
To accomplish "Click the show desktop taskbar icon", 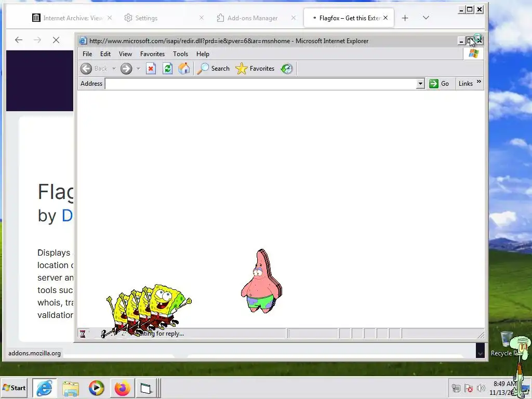I will (x=145, y=388).
